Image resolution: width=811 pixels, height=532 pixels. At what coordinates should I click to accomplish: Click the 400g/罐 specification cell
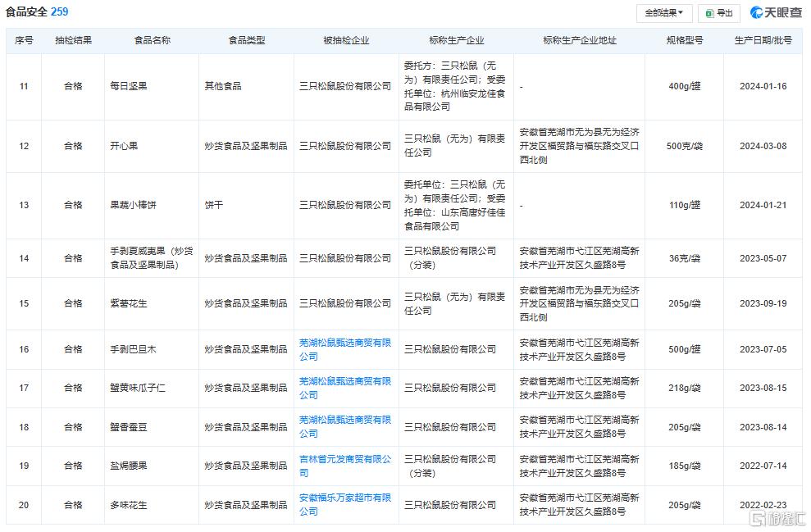pos(684,86)
